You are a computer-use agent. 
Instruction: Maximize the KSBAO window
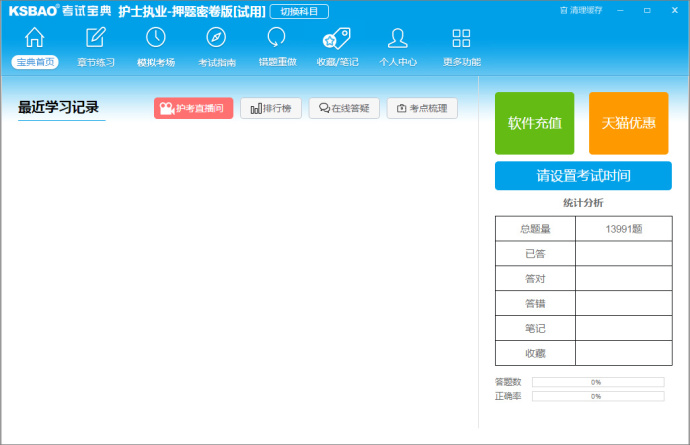[x=647, y=10]
